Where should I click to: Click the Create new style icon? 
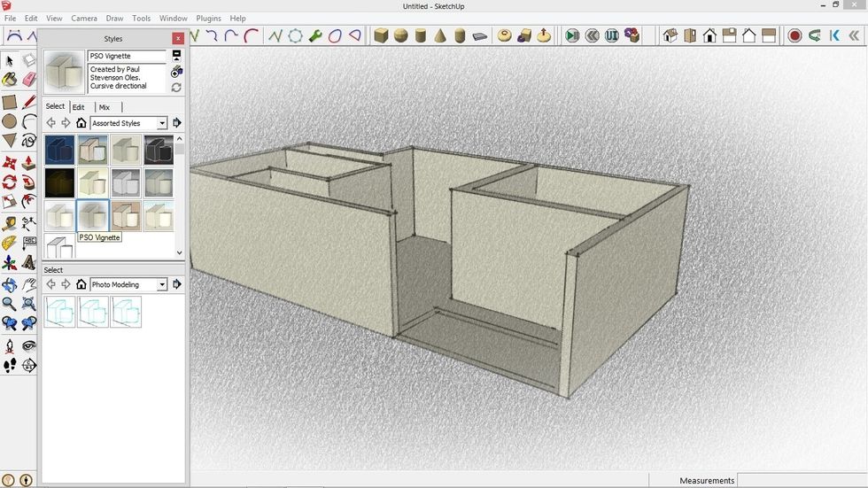point(176,71)
